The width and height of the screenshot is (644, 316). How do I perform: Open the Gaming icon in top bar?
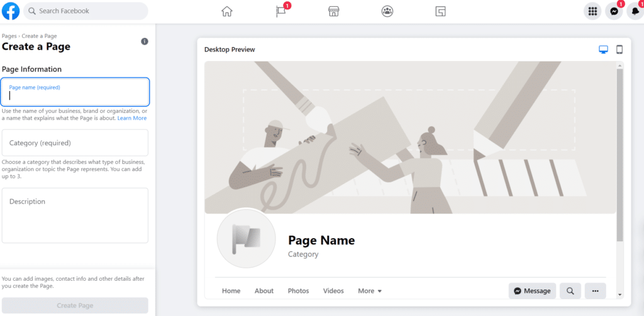coord(440,11)
